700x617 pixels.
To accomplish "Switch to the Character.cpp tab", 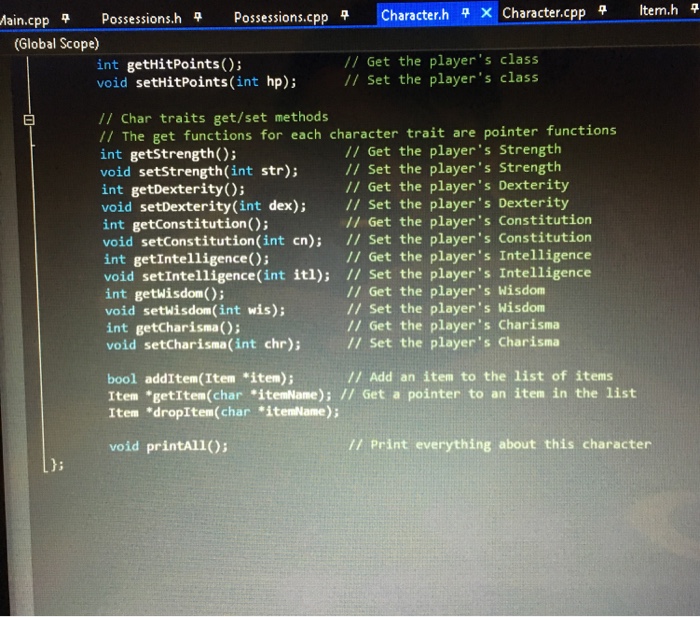I will (x=543, y=13).
